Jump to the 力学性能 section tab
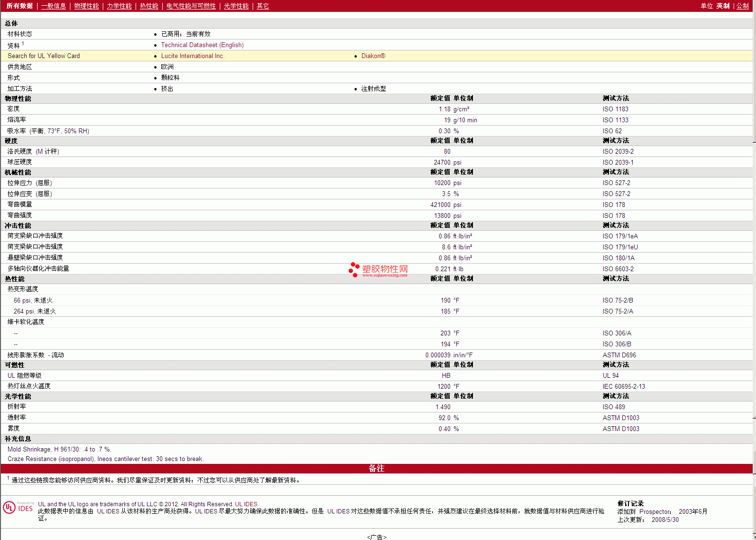756x540 pixels. [119, 6]
